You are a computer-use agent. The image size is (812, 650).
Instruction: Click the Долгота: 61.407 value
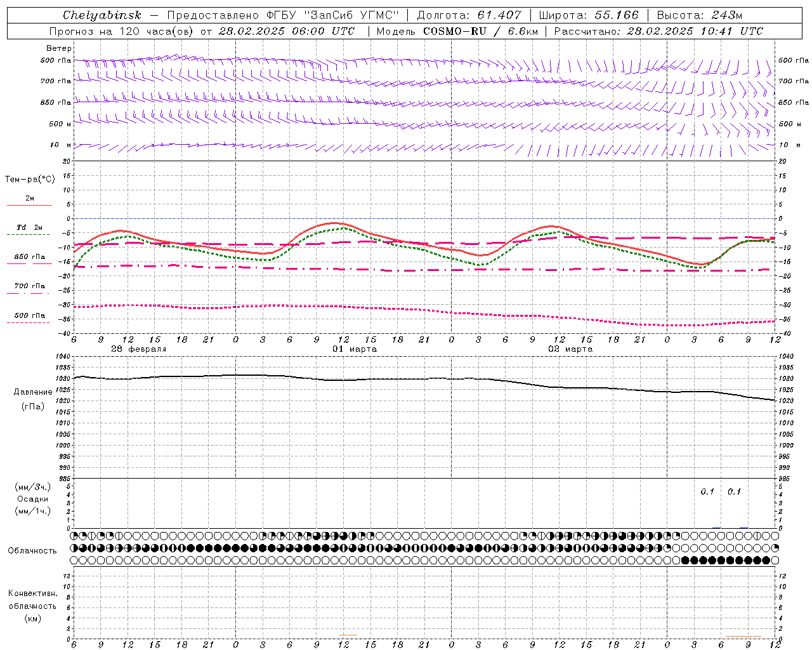(x=469, y=15)
